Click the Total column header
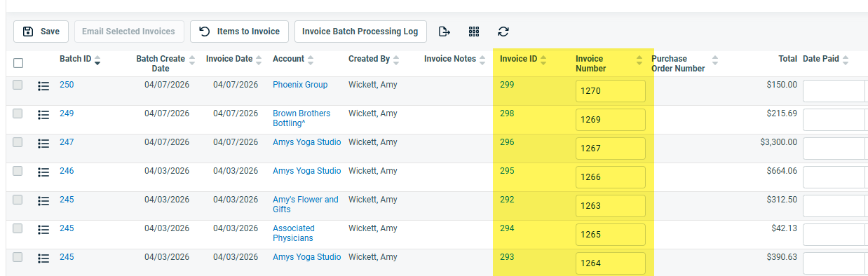Screen dimensions: 868x276 (x=787, y=59)
